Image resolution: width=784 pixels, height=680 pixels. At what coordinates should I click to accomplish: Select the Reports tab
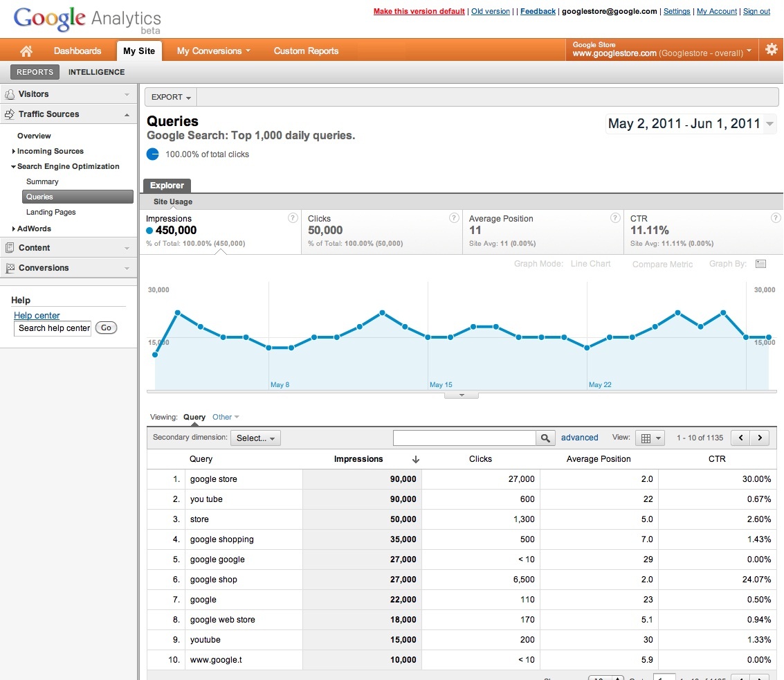pos(35,72)
